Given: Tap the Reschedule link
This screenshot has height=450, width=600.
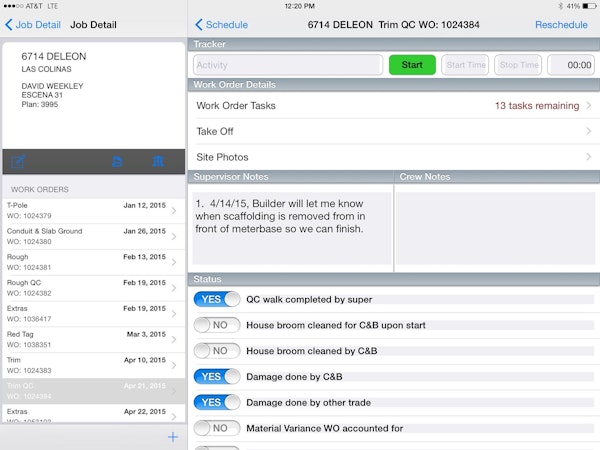Looking at the screenshot, I should 561,24.
